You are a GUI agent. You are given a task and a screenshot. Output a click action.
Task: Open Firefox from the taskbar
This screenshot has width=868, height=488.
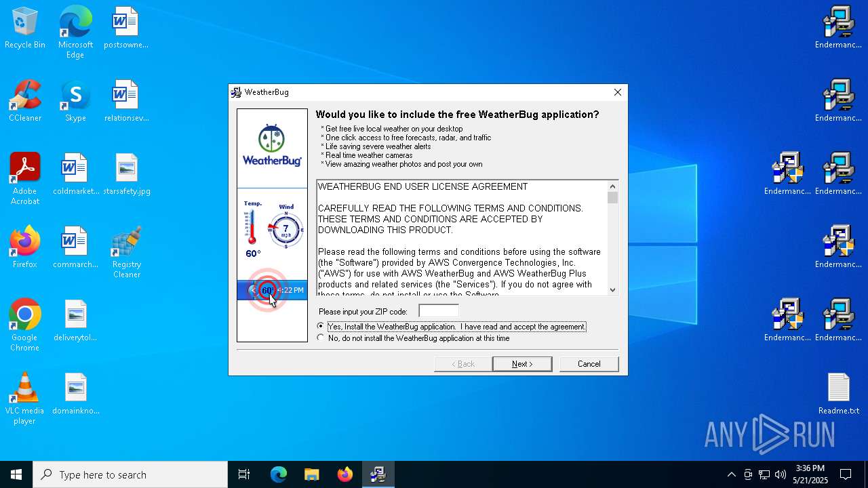[x=344, y=474]
